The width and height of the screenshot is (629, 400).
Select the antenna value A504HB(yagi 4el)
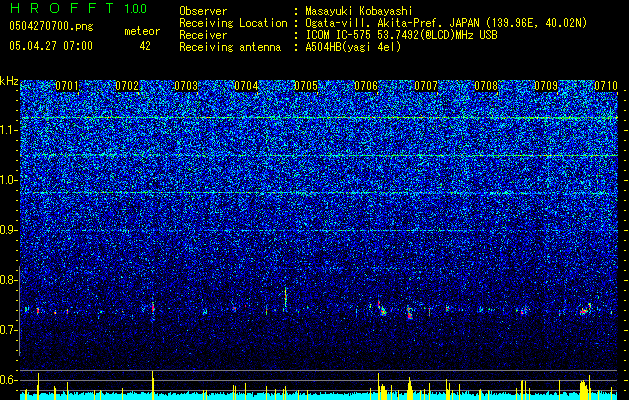pos(353,47)
